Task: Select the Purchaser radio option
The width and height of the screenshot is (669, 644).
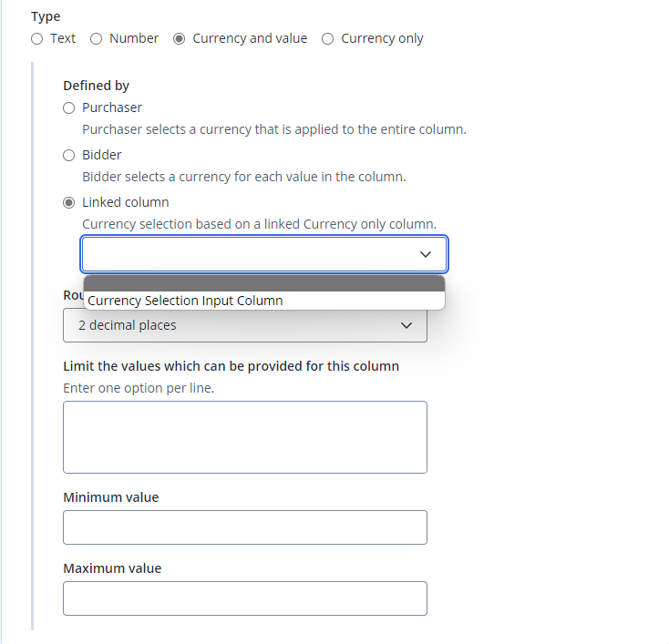Action: tap(68, 107)
